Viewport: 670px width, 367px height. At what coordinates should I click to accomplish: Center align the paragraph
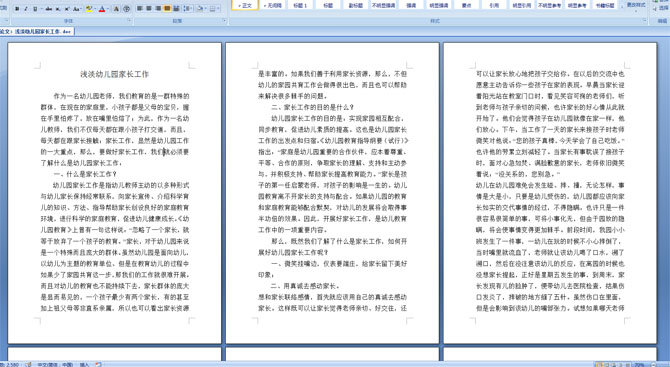tap(149, 8)
